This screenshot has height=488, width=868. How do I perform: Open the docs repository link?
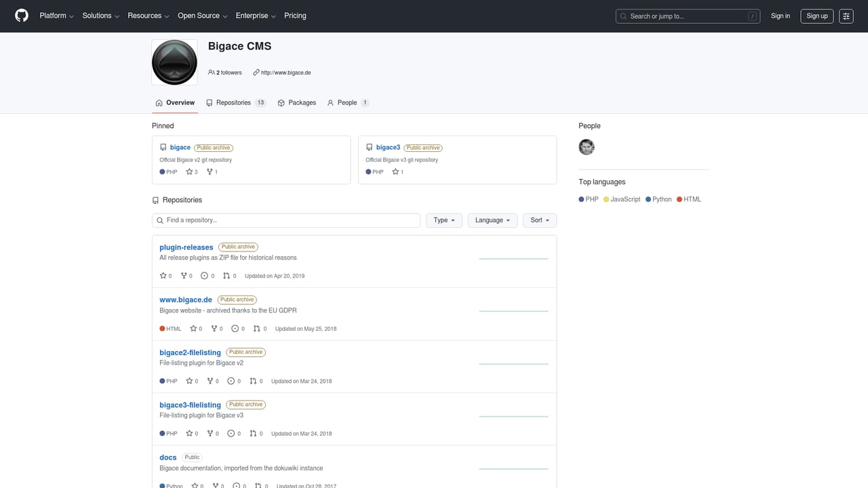167,457
